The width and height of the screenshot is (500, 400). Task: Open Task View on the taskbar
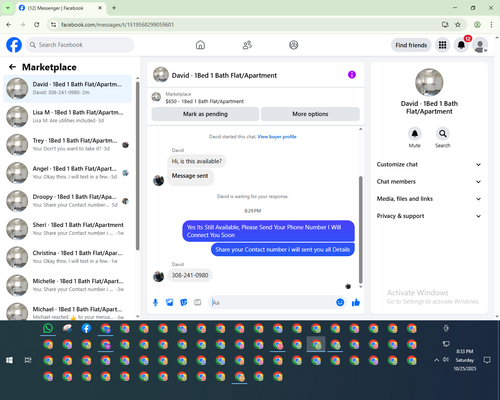point(28,360)
